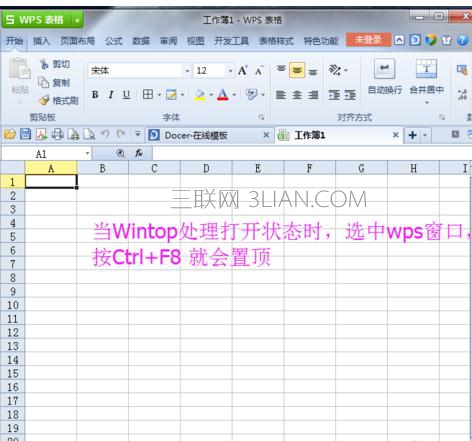Select column D header

206,168
